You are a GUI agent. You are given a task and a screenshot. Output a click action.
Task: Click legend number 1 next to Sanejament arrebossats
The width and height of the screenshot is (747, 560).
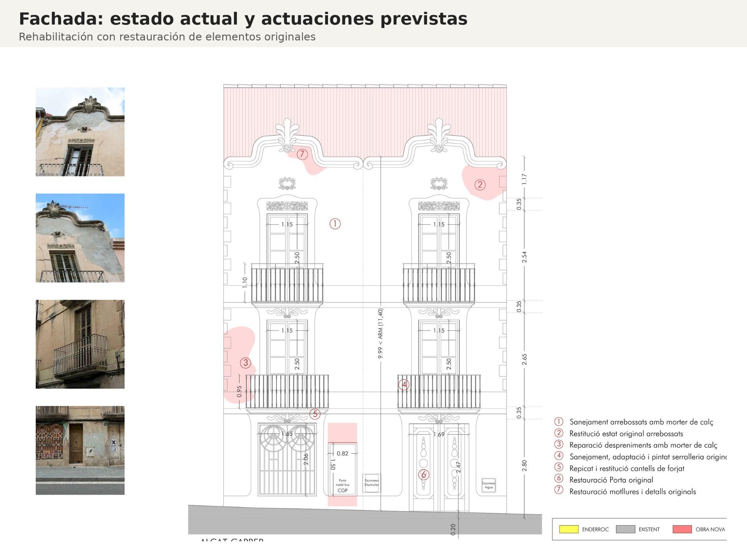tap(559, 422)
